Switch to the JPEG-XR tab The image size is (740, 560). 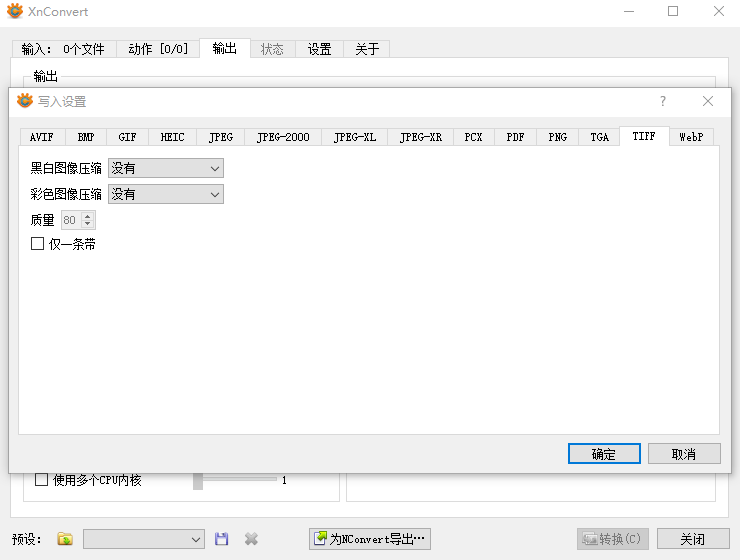(420, 137)
